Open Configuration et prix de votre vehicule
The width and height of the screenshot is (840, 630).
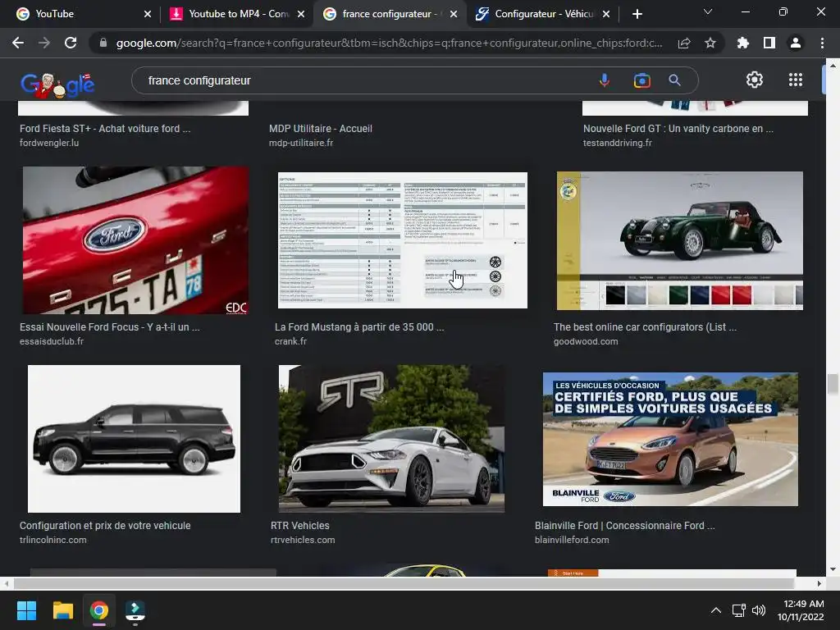click(x=105, y=526)
